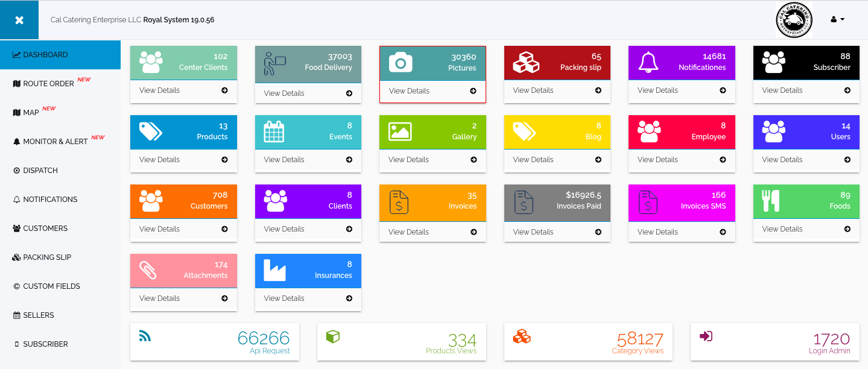Screen dimensions: 868x369
Task: Click the factory icon on Insurances card
Action: (275, 271)
